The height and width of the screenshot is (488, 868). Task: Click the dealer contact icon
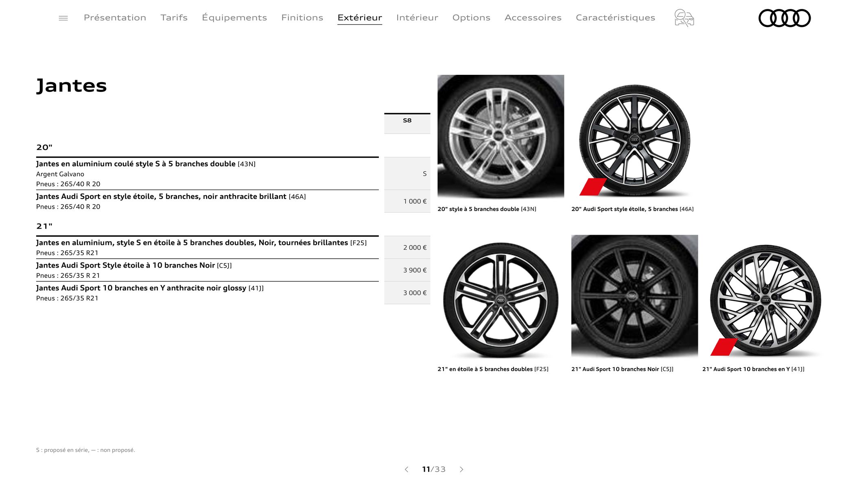684,18
